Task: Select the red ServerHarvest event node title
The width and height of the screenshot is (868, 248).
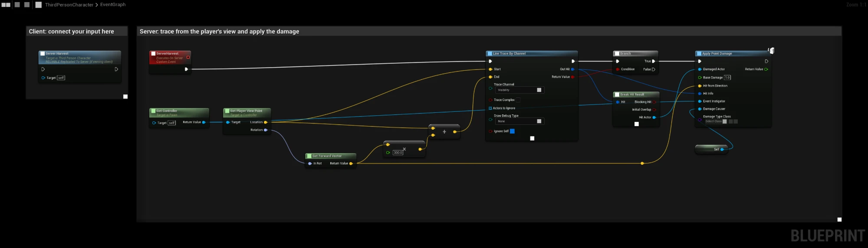Action: tap(167, 54)
